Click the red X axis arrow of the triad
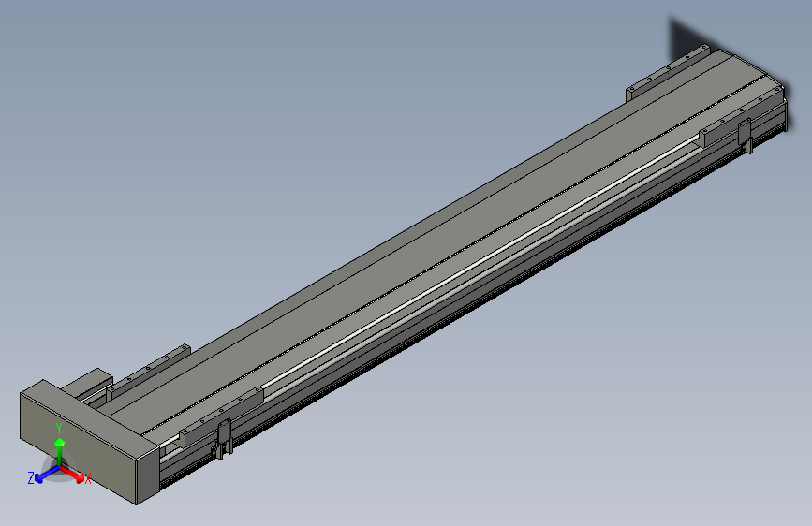 tap(73, 475)
